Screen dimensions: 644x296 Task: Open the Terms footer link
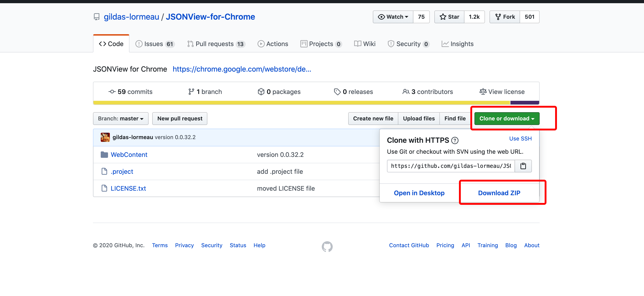pyautogui.click(x=160, y=245)
